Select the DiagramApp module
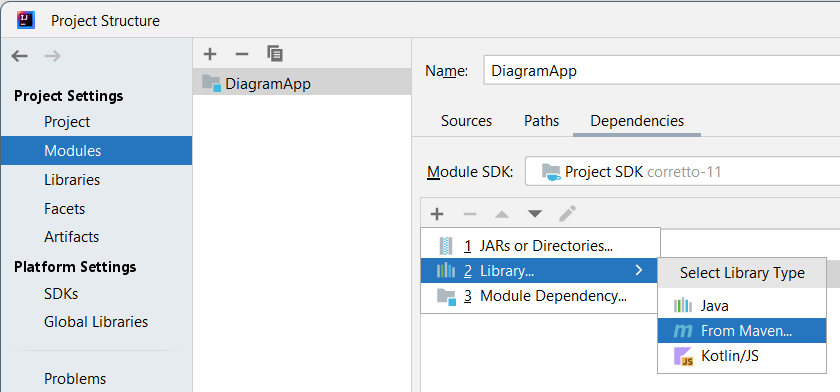Viewport: 840px width, 392px height. (302, 83)
